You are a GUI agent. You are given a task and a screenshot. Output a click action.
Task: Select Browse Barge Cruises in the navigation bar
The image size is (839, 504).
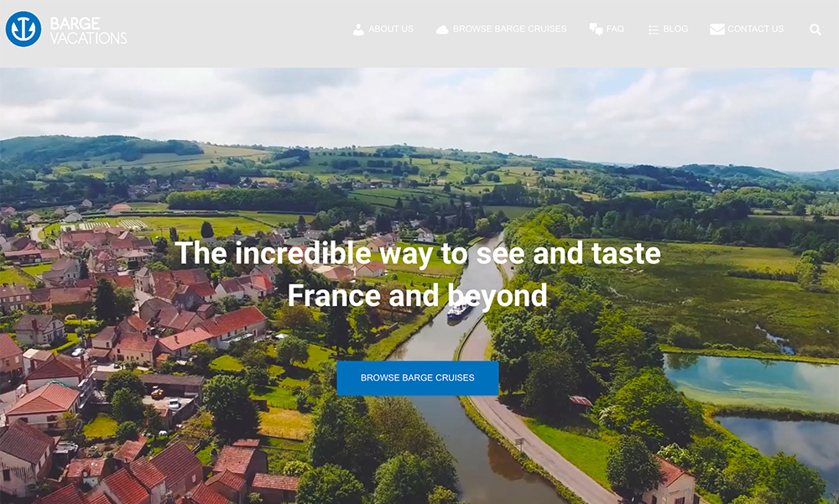click(x=509, y=29)
